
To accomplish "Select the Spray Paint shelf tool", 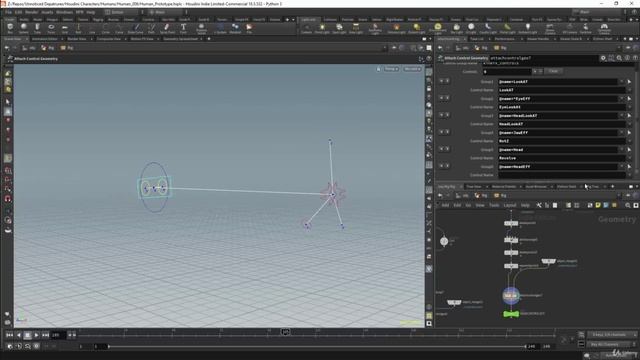I will click(x=167, y=28).
